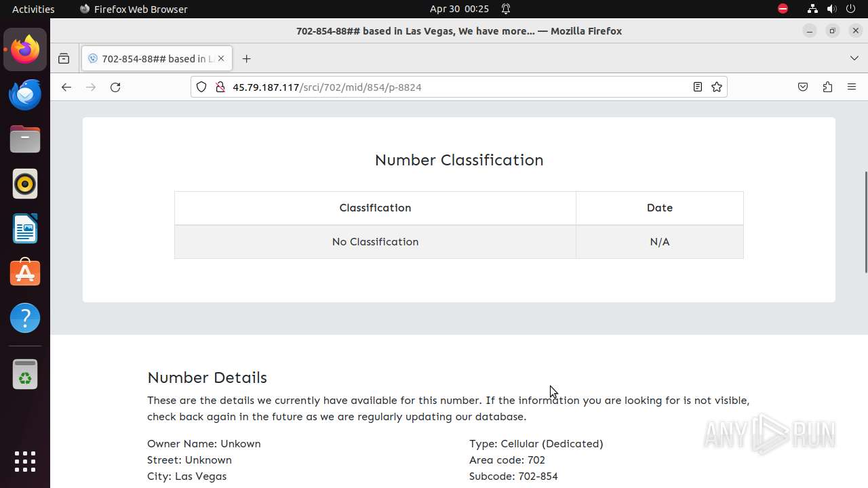Open network status icon

[812, 9]
